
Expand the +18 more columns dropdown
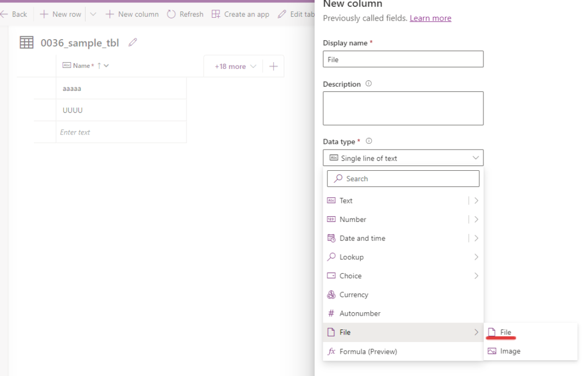[x=235, y=67]
